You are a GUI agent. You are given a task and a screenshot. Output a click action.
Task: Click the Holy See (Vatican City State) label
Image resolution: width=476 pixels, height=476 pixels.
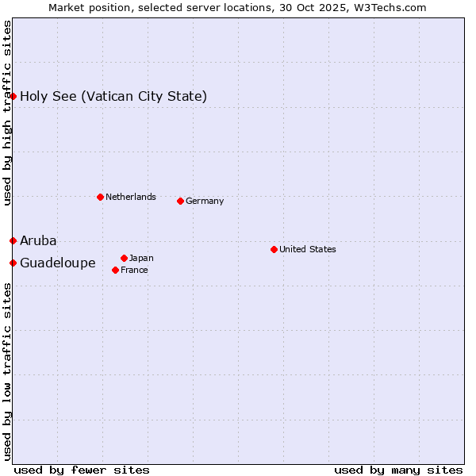pos(113,97)
